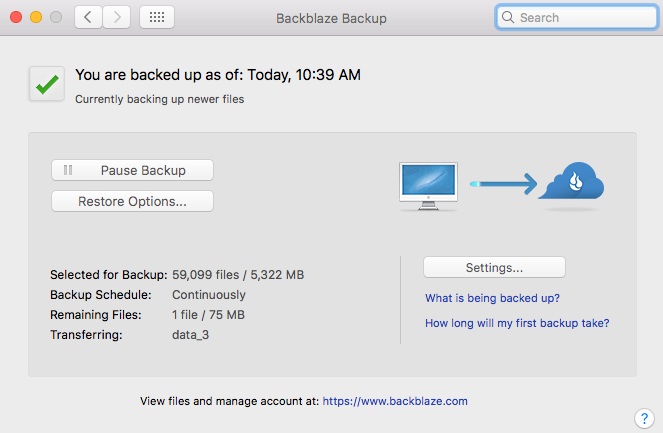Open 'How long will my first backup take?' link
The width and height of the screenshot is (663, 433).
click(x=517, y=323)
